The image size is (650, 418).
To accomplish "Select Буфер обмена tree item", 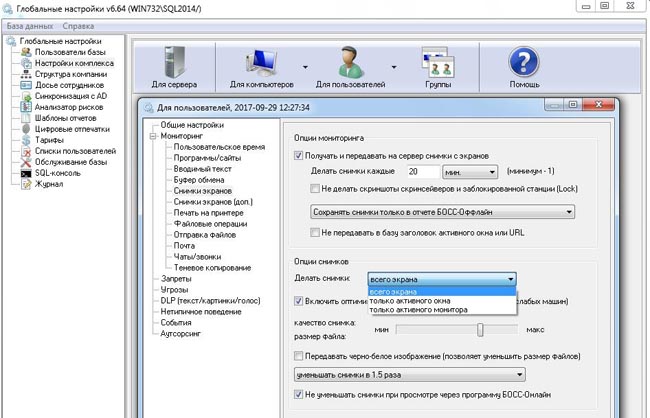I will 199,180.
